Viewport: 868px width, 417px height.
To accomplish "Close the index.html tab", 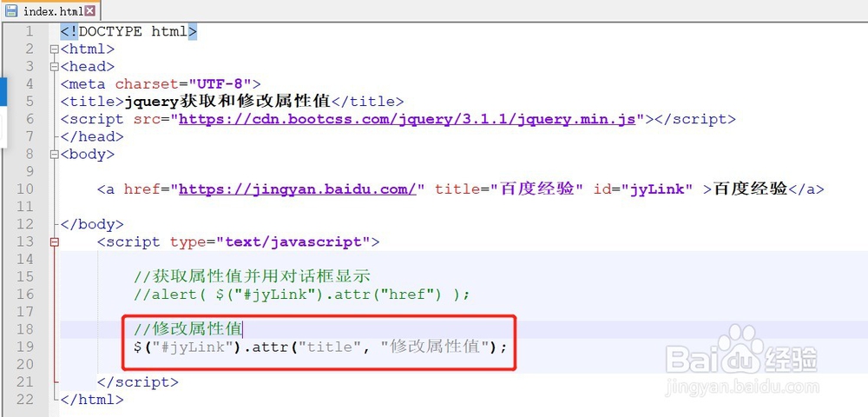I will 90,11.
